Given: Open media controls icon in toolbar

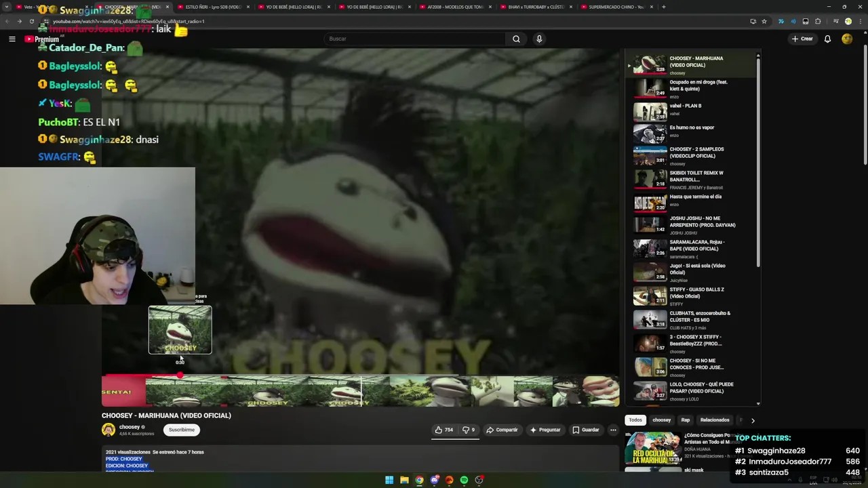Looking at the screenshot, I should point(835,21).
